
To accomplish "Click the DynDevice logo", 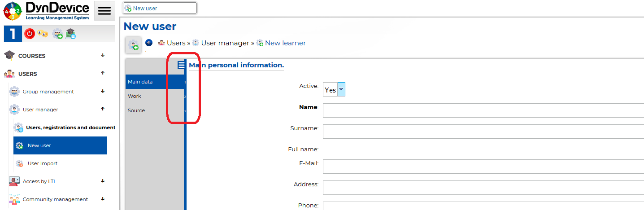I will coord(47,11).
